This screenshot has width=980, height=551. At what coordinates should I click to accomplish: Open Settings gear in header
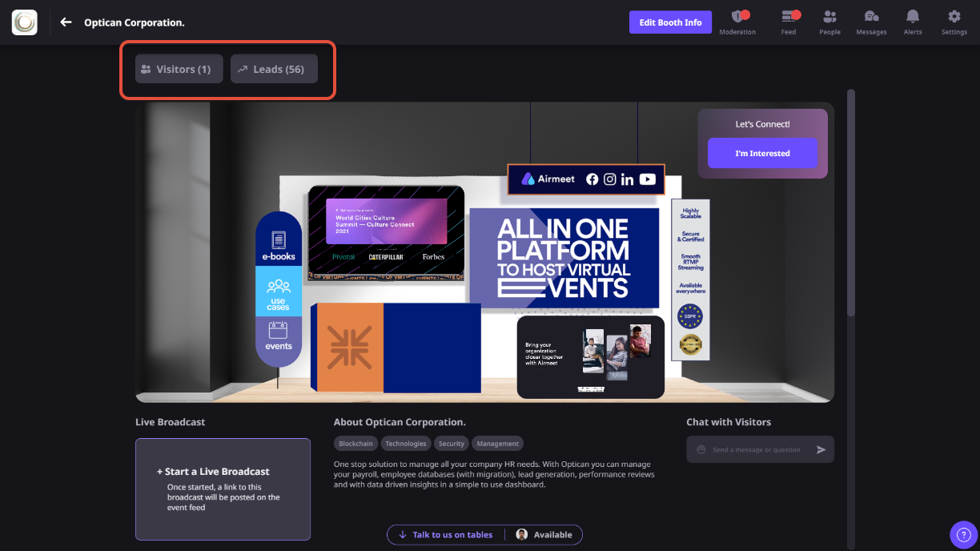(954, 22)
